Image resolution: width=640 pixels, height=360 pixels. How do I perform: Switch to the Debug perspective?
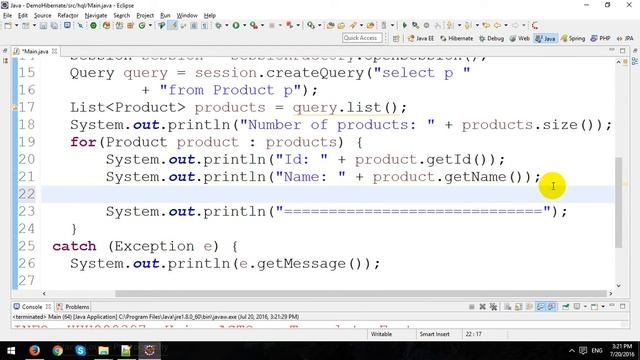click(491, 38)
